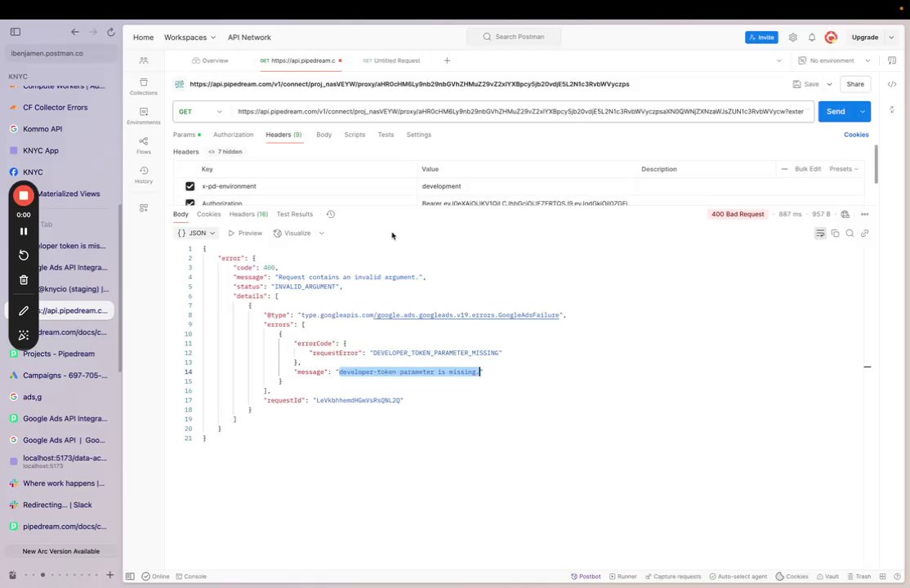Click the Share button
The width and height of the screenshot is (910, 588).
[855, 84]
